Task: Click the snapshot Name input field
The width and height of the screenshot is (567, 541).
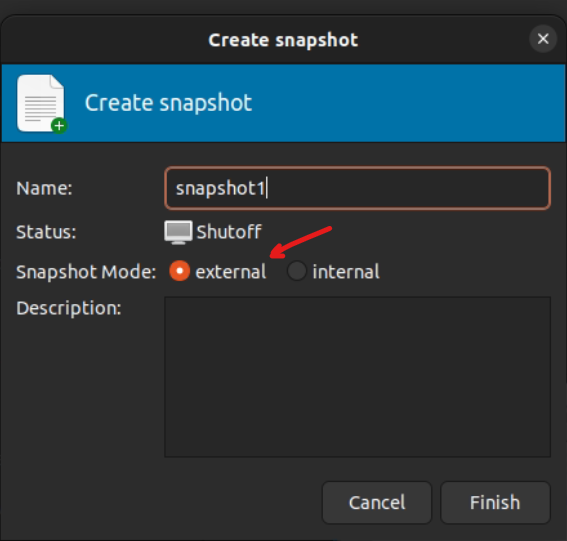Action: (357, 188)
